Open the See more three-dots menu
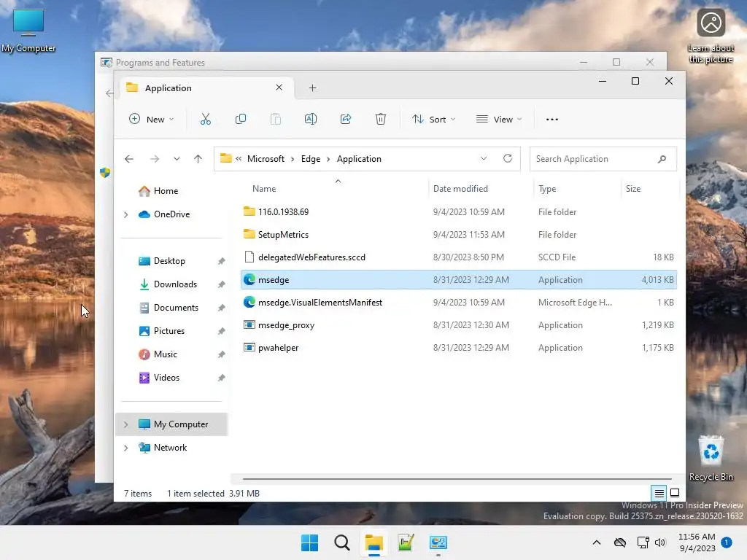The image size is (747, 560). click(551, 120)
